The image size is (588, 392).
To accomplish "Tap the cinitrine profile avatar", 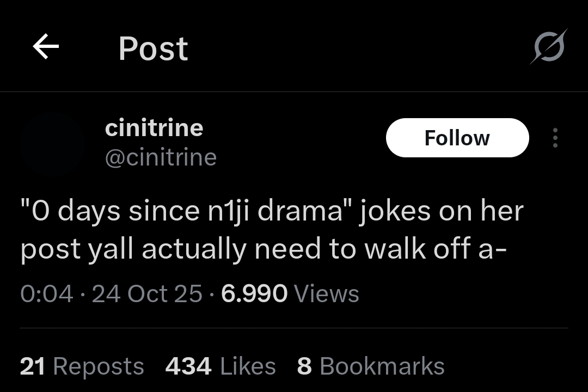I will (52, 143).
